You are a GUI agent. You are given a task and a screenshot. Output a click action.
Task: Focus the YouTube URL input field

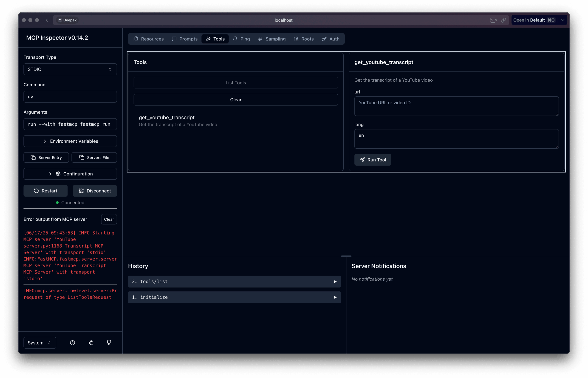coord(456,106)
